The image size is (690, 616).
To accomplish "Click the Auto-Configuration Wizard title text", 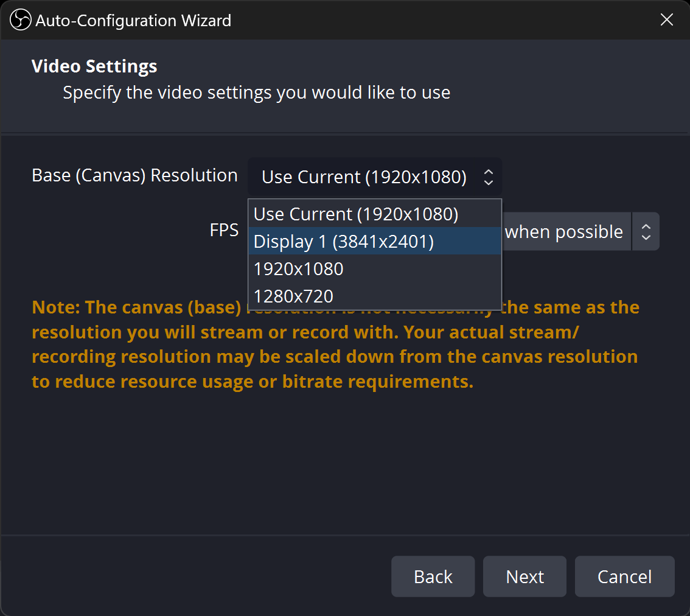I will [x=133, y=20].
